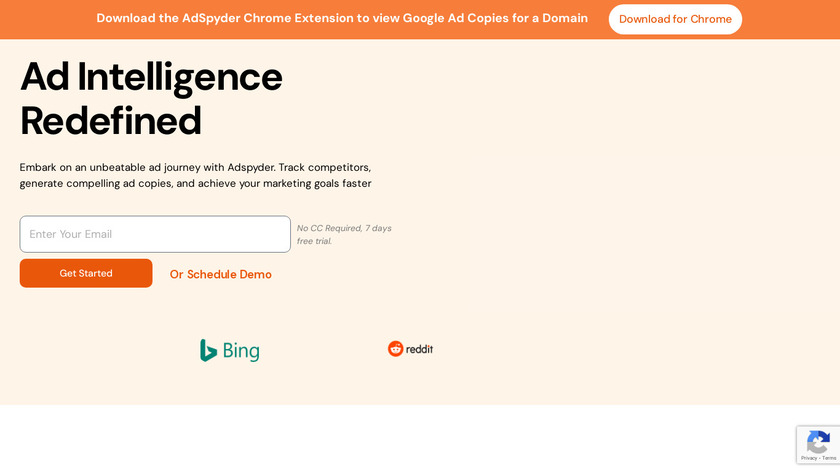
Task: Click the 'Embark on an unbeatable' description line
Action: (195, 167)
